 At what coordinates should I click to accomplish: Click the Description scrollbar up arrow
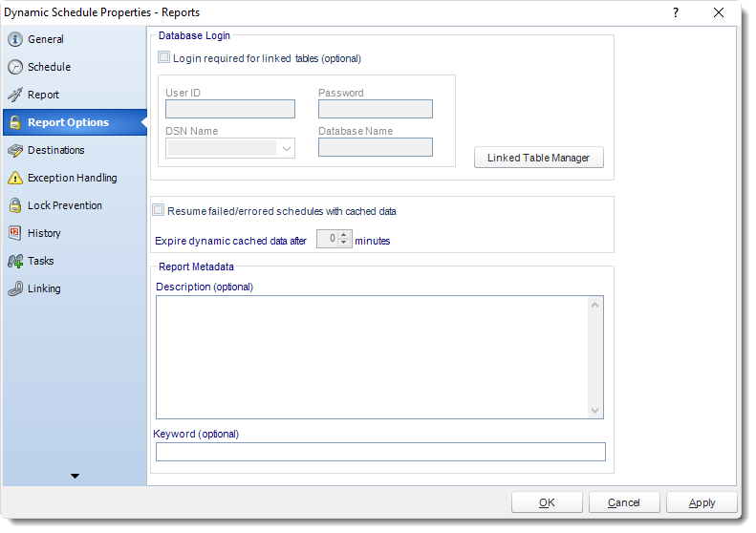595,305
